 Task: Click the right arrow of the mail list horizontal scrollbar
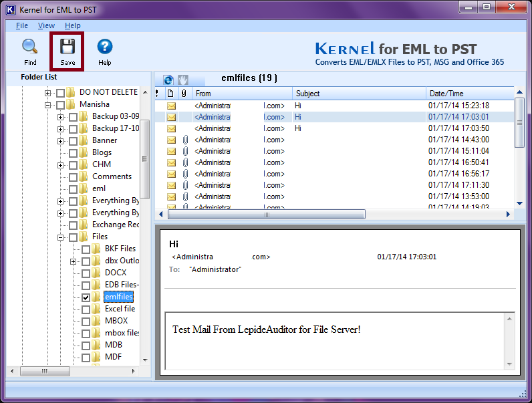[x=508, y=215]
